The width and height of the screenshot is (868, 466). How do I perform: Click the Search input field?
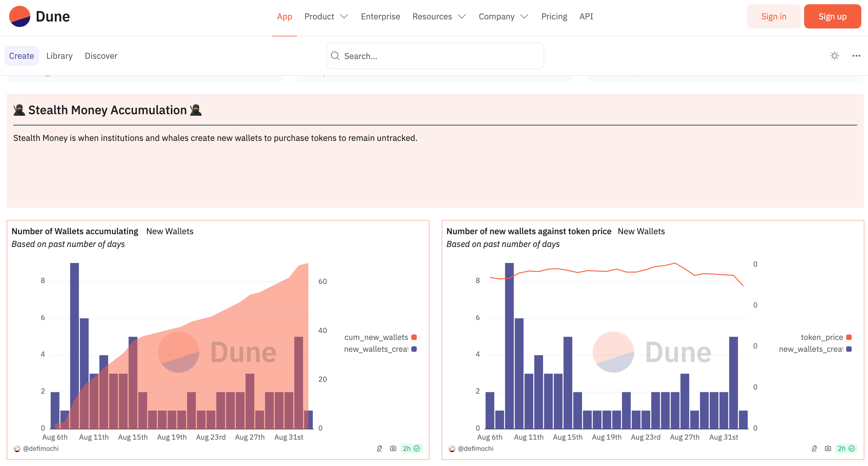click(x=435, y=56)
